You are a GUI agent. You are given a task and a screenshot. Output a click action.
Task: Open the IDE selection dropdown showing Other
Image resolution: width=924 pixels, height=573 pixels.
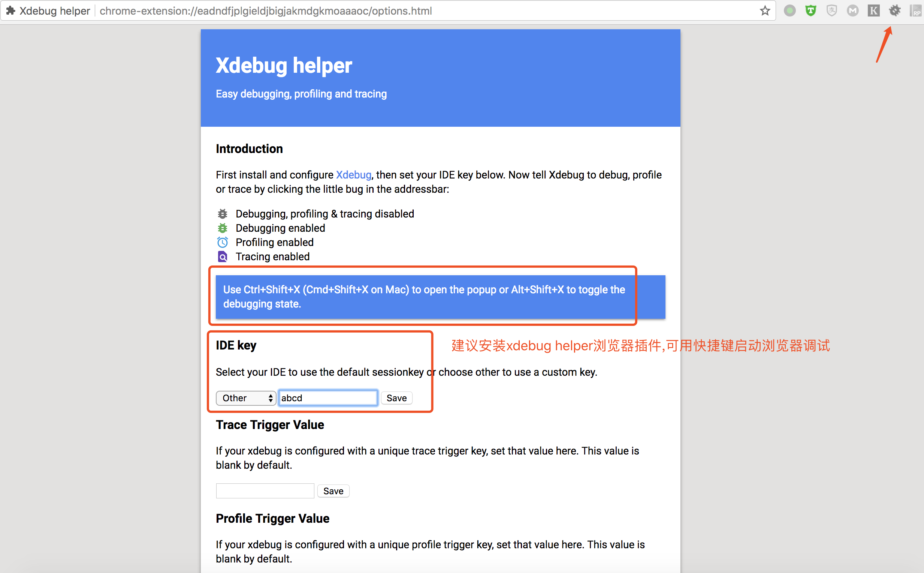click(x=246, y=398)
